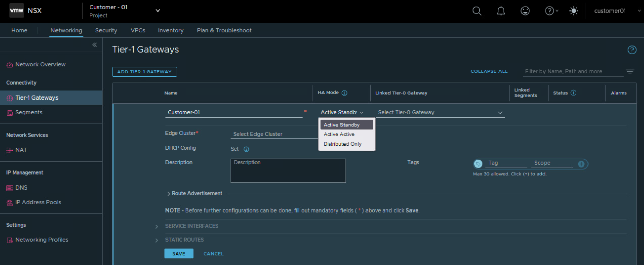Toggle light theme with sun icon
The image size is (644, 265).
574,11
